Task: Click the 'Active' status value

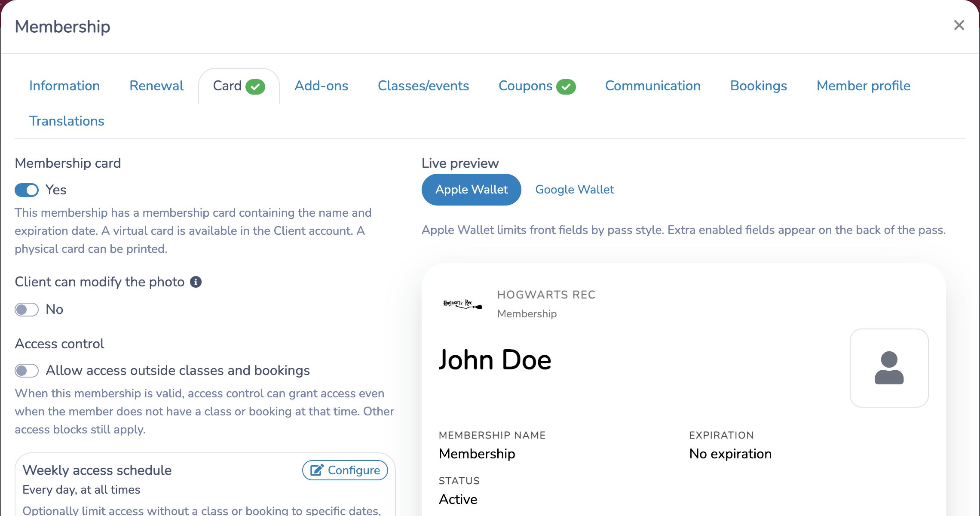Action: [458, 499]
